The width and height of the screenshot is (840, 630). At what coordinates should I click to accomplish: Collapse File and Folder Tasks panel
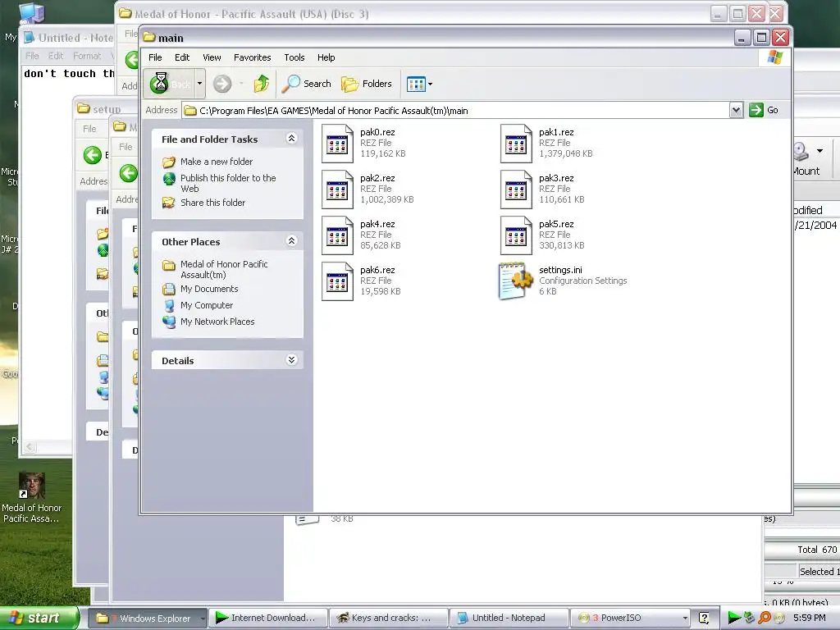(x=291, y=139)
